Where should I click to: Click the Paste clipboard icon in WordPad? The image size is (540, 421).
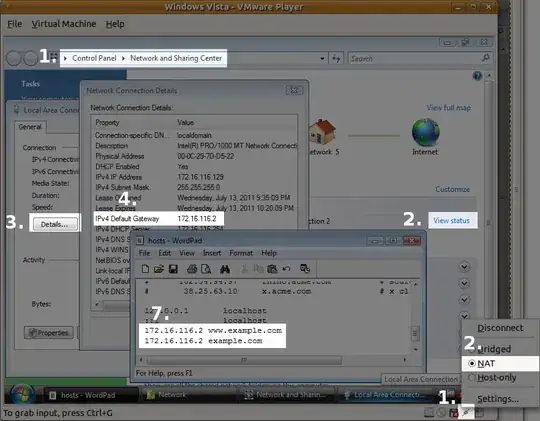(x=272, y=269)
